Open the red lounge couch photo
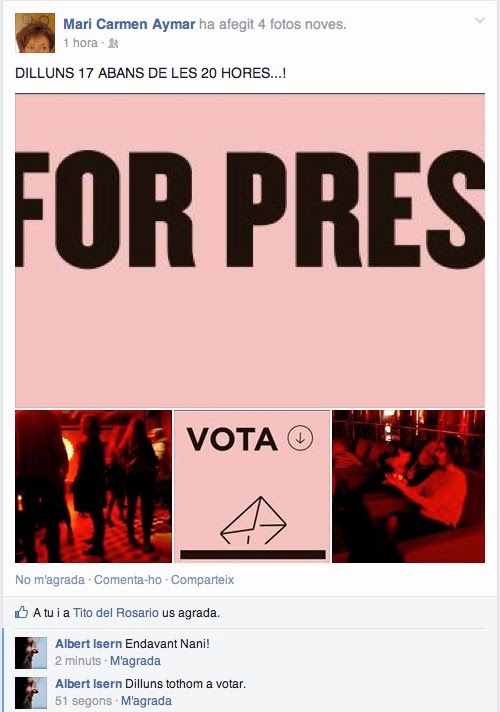The width and height of the screenshot is (500, 712). click(409, 486)
